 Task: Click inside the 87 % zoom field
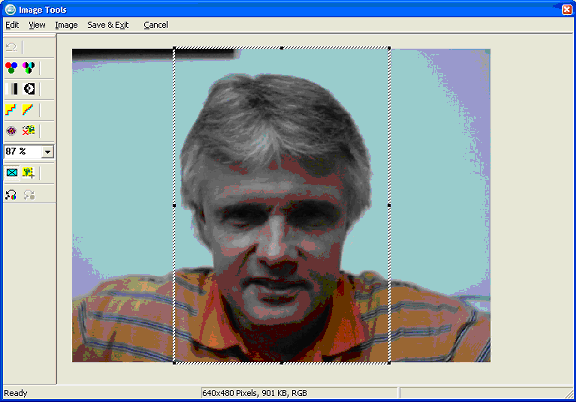tap(23, 151)
